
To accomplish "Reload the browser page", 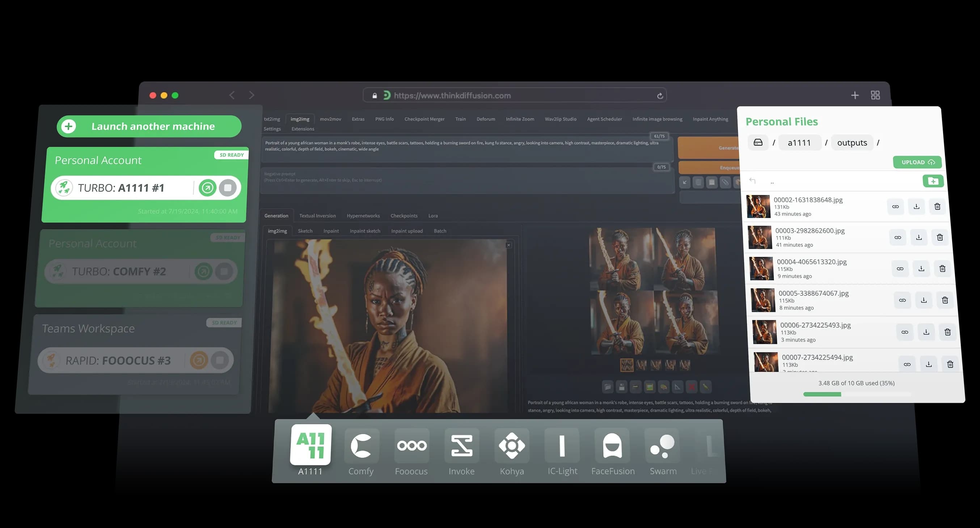I will pyautogui.click(x=660, y=96).
